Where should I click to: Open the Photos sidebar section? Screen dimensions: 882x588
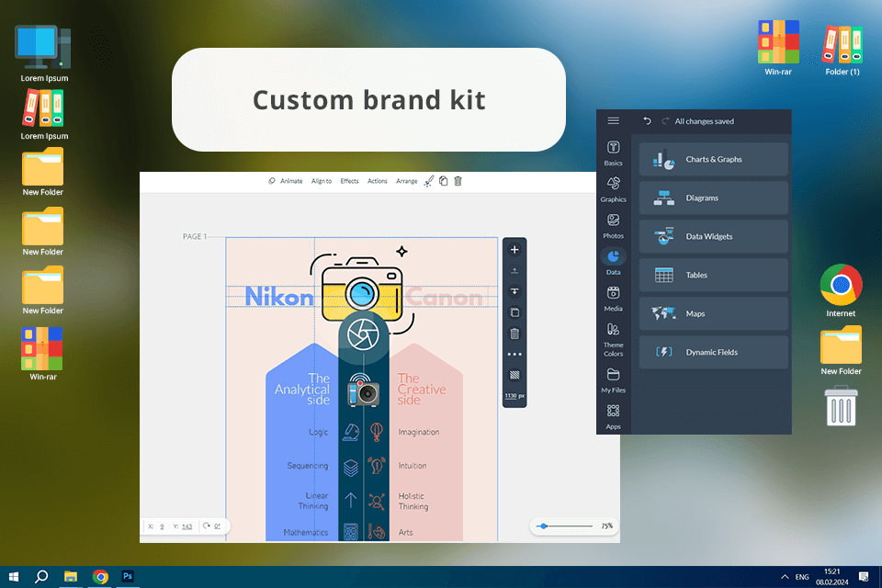[x=613, y=226]
